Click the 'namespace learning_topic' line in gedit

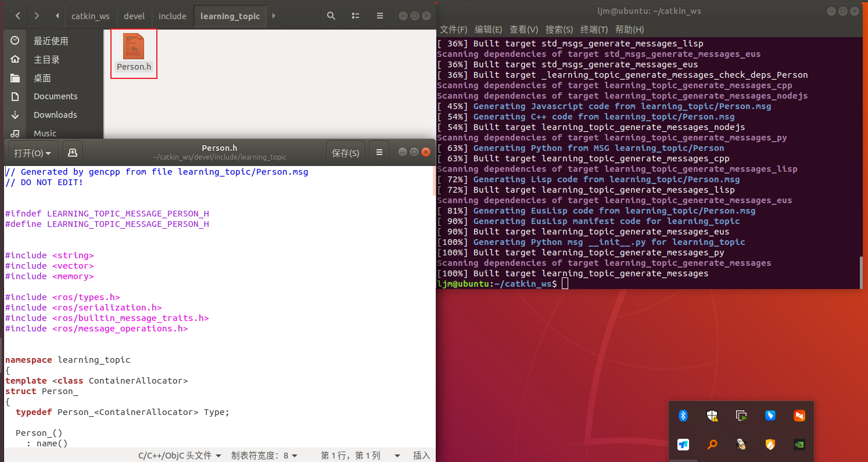click(x=68, y=360)
